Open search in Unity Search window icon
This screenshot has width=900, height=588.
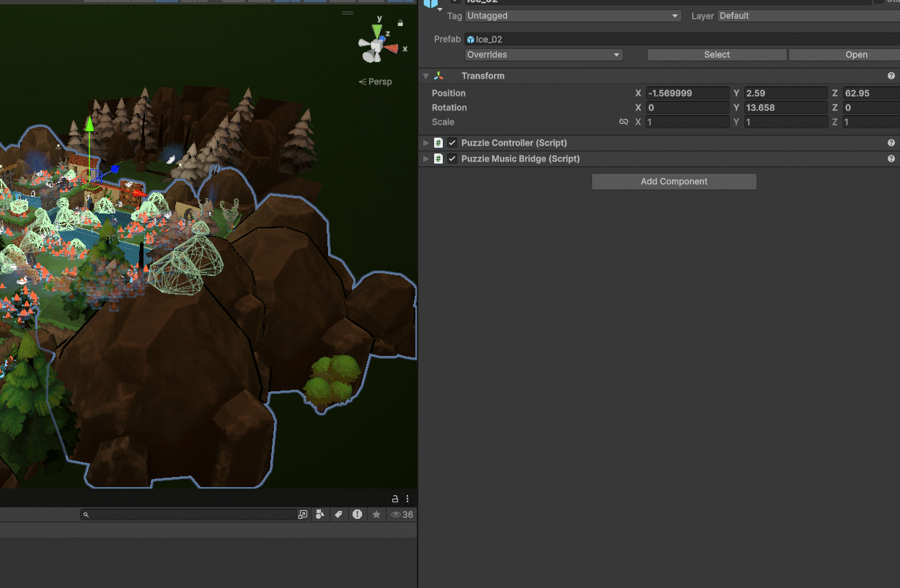[x=303, y=514]
